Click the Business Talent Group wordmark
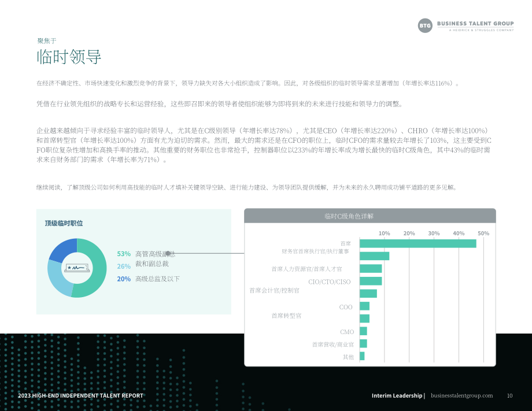This screenshot has width=532, height=411. point(475,24)
